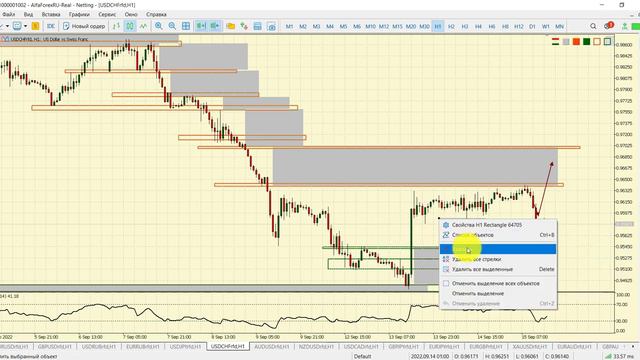The height and width of the screenshot is (360, 640).
Task: Switch to the AUDUSD H1 chart tab
Action: coord(271,347)
